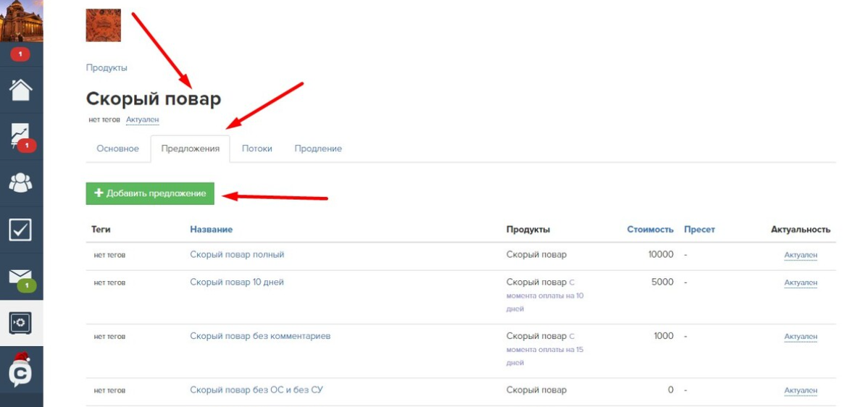Select the Предложения tab
The image size is (868, 407).
[x=191, y=148]
